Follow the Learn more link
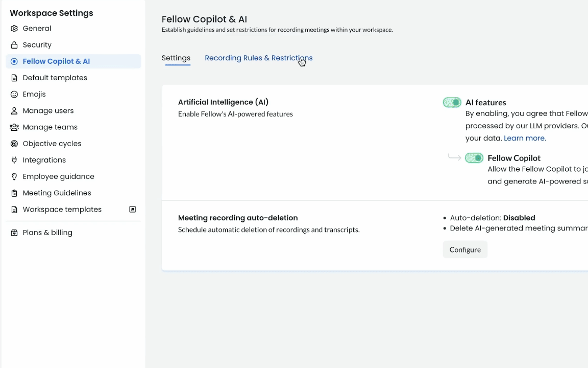This screenshot has height=368, width=588. tap(525, 138)
